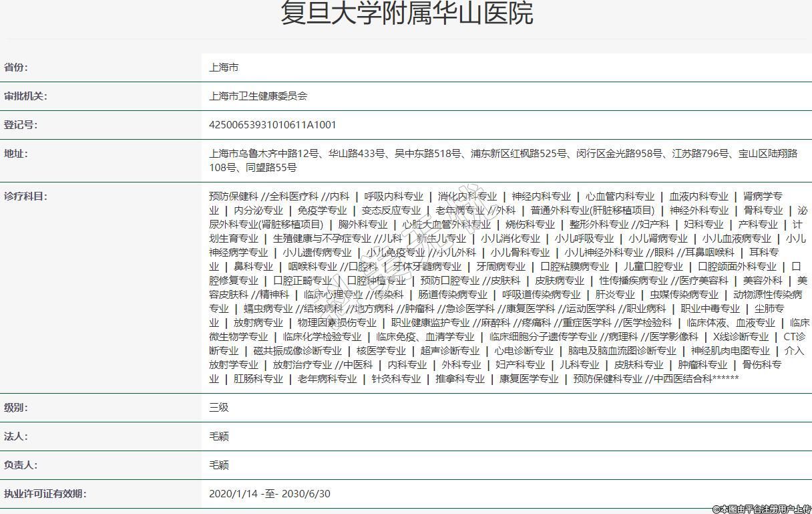Select the 审批机关 field label
Screen dimensions: 812x514
25,96
